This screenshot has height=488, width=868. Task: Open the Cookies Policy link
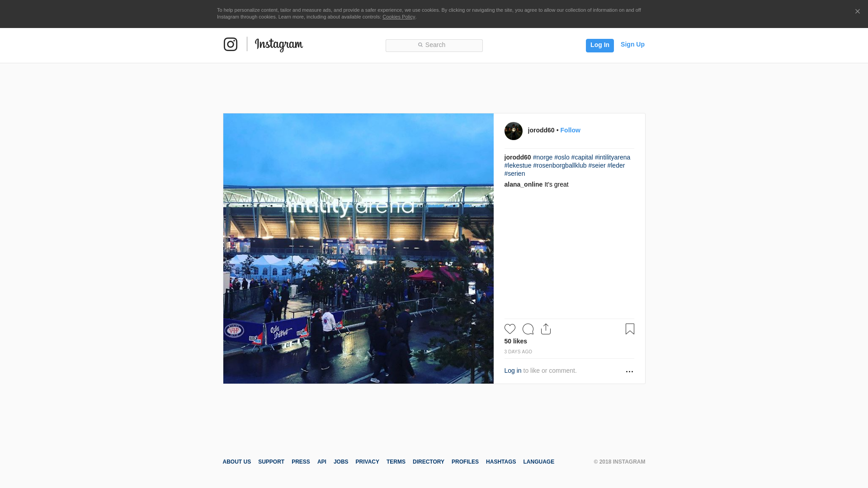pyautogui.click(x=398, y=17)
